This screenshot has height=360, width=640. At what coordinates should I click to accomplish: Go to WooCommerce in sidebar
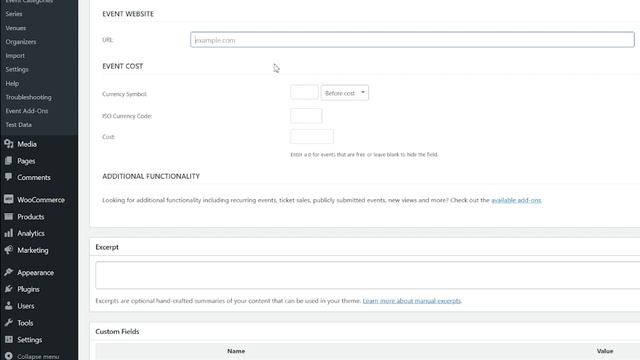[41, 200]
